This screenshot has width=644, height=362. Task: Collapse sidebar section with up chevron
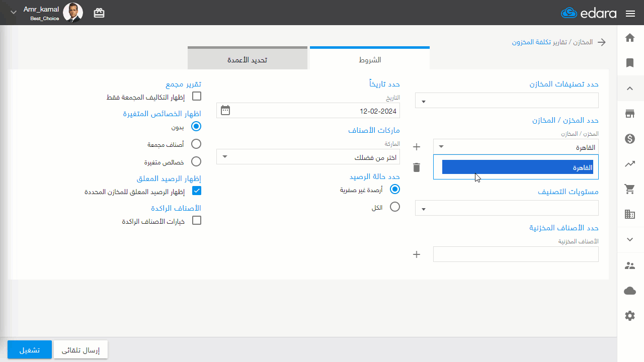[629, 88]
